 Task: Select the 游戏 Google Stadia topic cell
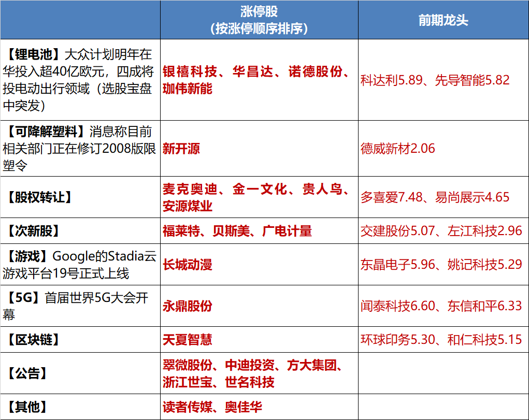tap(80, 265)
